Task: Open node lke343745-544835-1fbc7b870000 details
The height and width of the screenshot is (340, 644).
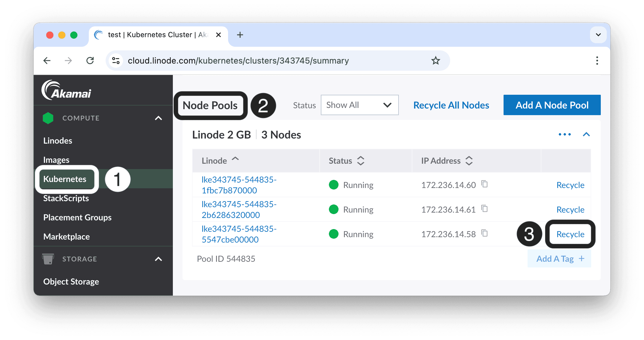Action: [x=239, y=185]
